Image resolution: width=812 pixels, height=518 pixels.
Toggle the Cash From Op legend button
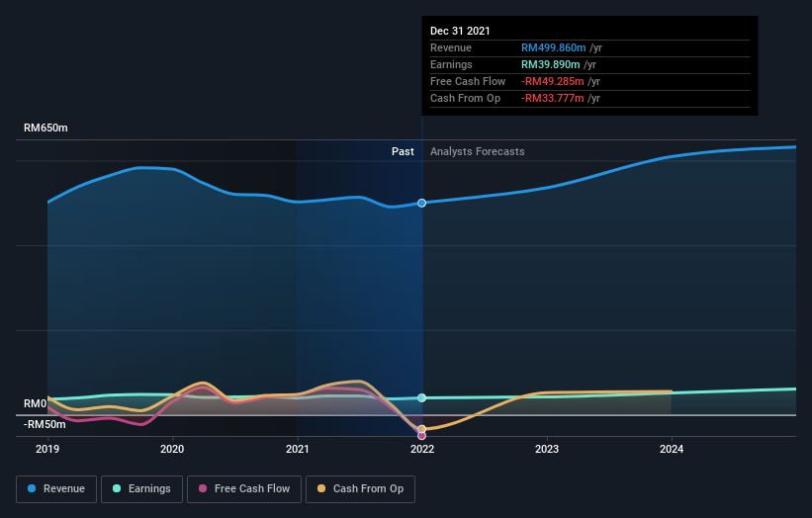coord(360,489)
